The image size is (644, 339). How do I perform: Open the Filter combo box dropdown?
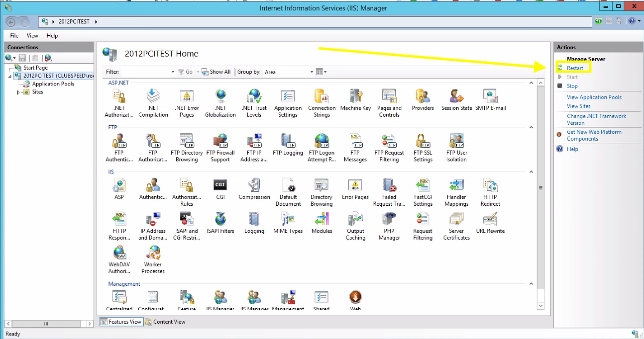[x=172, y=72]
